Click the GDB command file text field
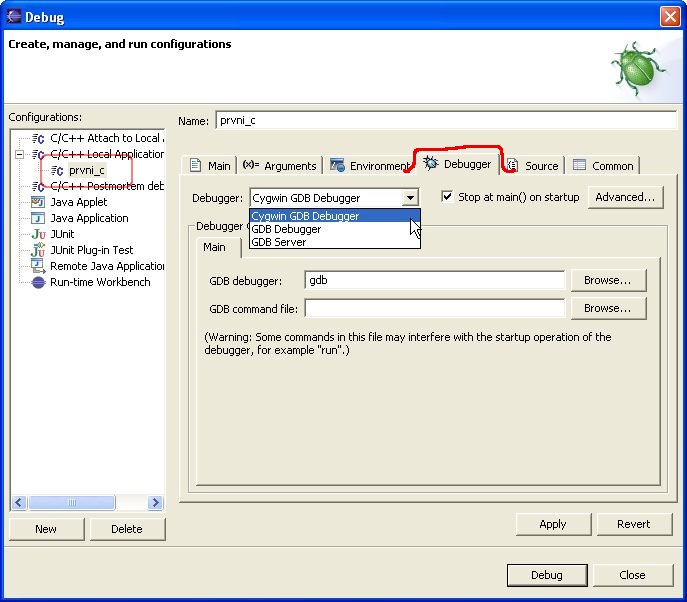The height and width of the screenshot is (602, 687). (434, 309)
